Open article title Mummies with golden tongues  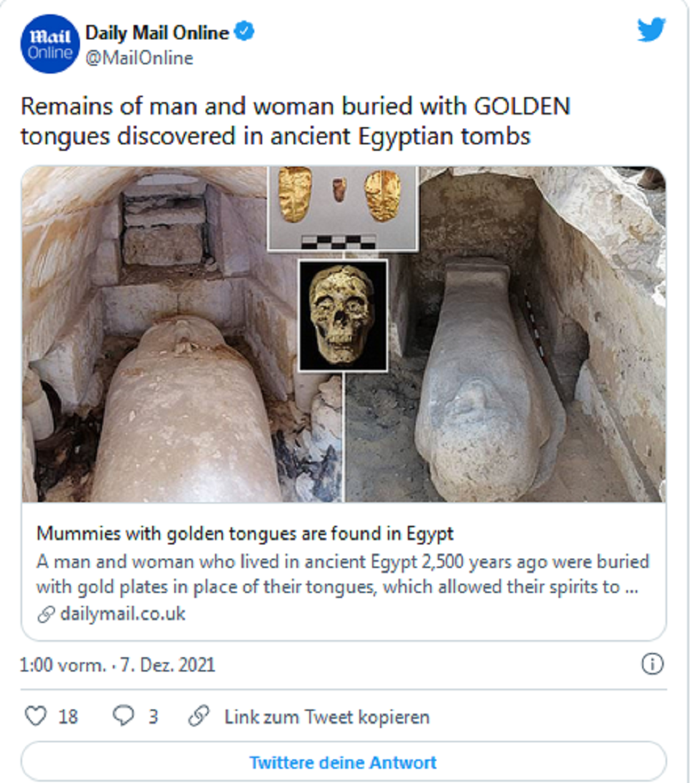[245, 534]
